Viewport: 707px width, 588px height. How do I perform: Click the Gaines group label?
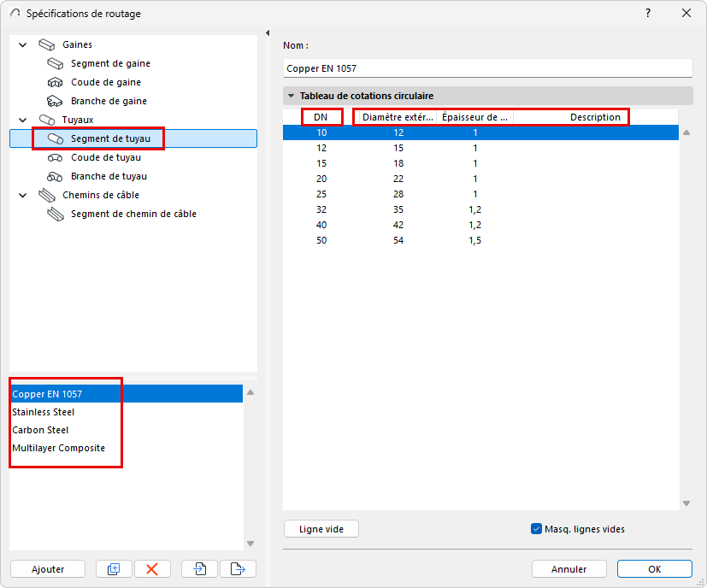pos(77,44)
